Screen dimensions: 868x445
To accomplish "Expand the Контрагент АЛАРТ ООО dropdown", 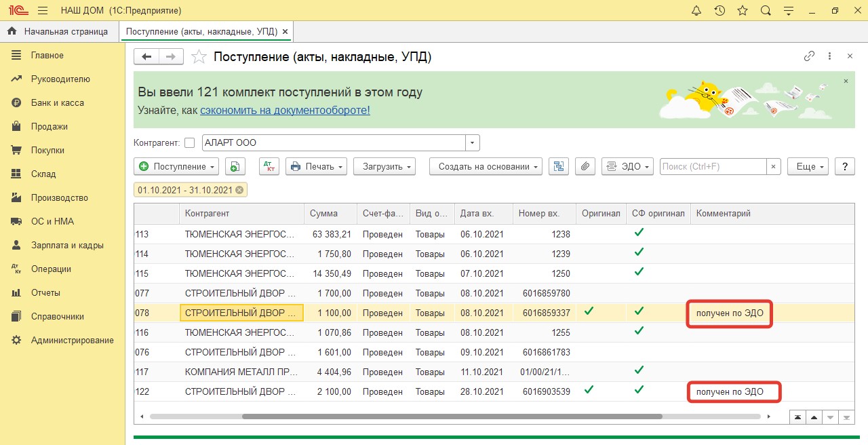I will point(473,142).
